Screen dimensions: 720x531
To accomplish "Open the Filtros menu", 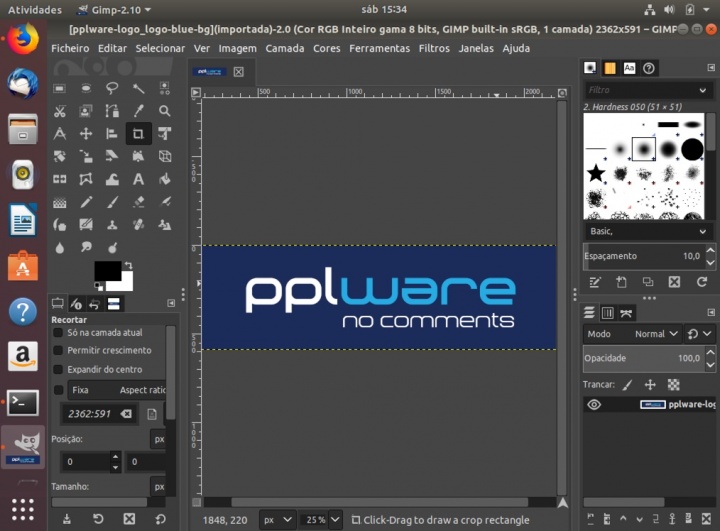I will 434,48.
